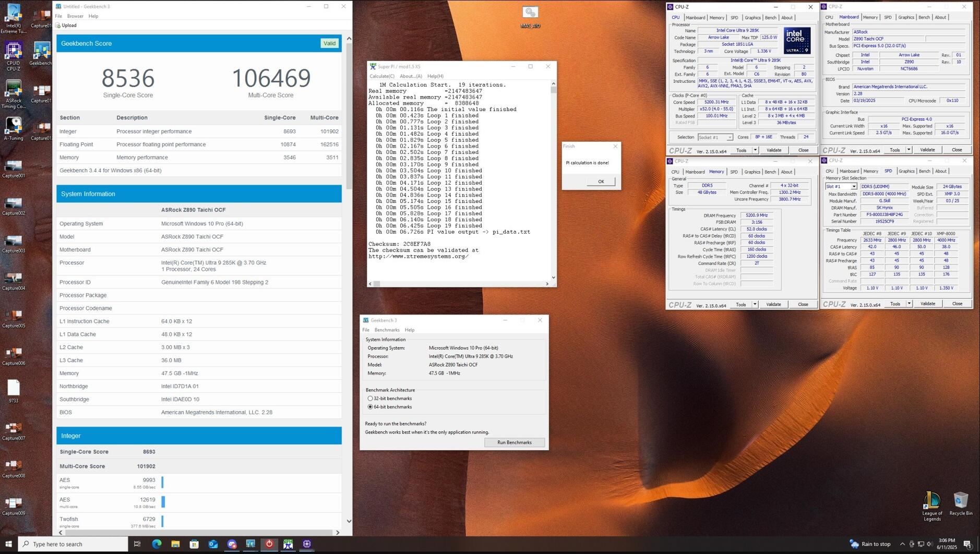Click the Geekbench results vertical scrollbar

(x=349, y=115)
